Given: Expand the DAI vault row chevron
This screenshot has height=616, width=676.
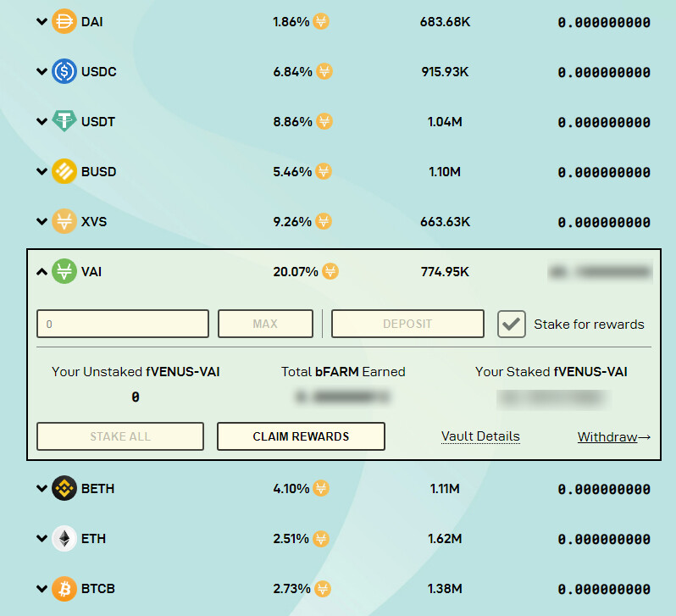Looking at the screenshot, I should 42,21.
